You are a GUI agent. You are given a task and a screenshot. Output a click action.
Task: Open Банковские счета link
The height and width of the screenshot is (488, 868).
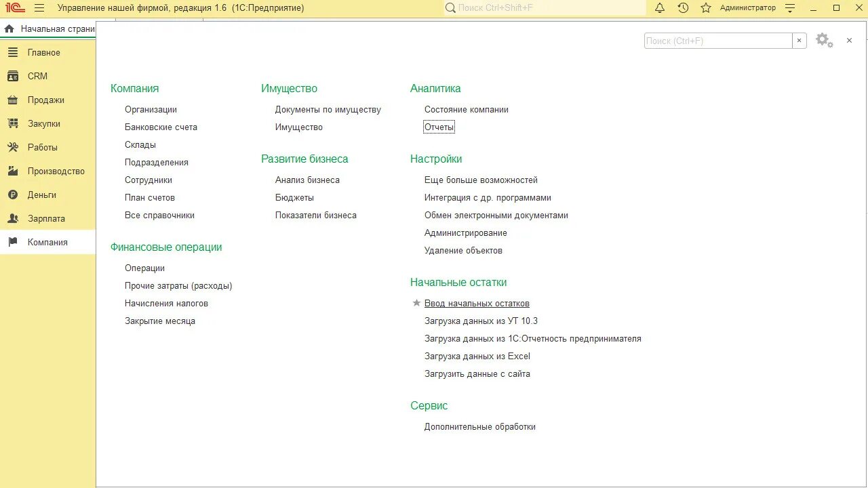tap(161, 127)
